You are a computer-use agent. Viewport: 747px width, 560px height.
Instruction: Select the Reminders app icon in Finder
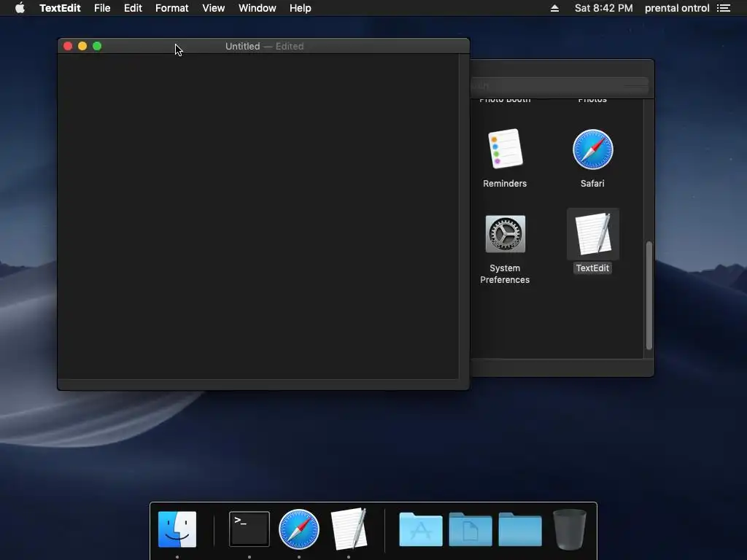click(505, 149)
